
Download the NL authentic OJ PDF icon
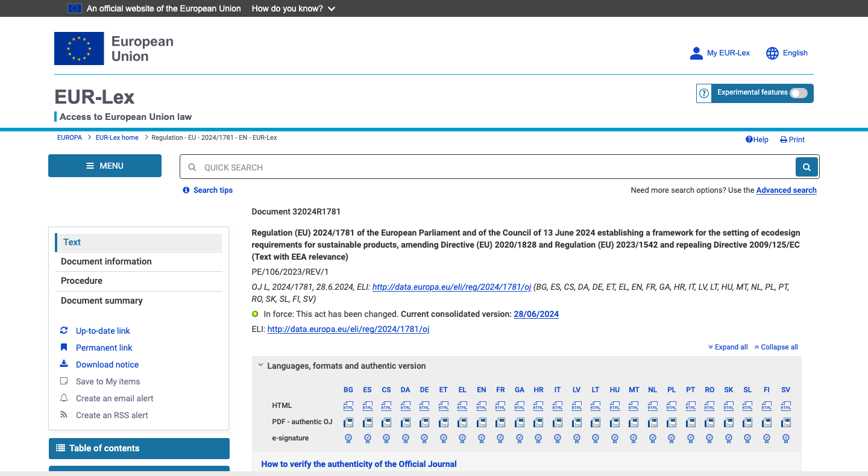pyautogui.click(x=653, y=422)
